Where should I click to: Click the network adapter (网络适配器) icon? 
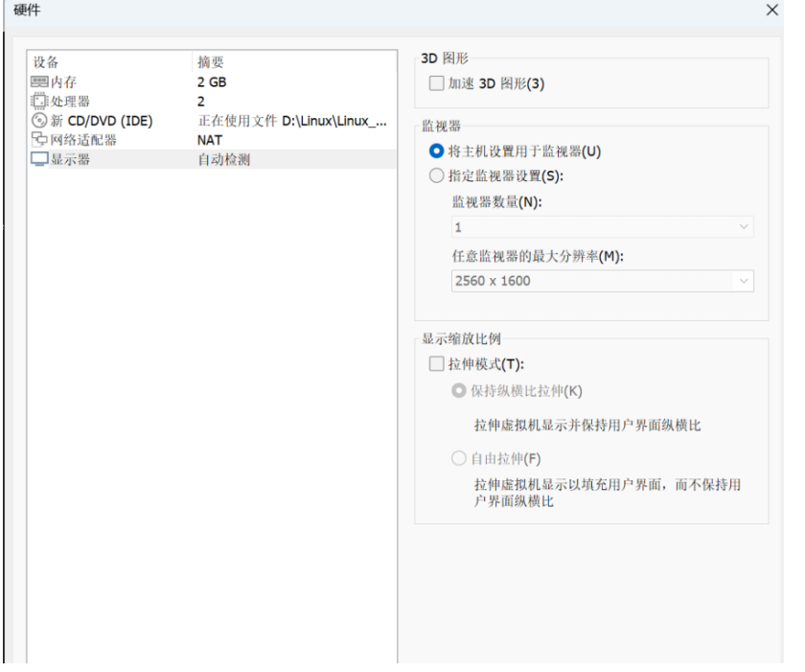39,139
